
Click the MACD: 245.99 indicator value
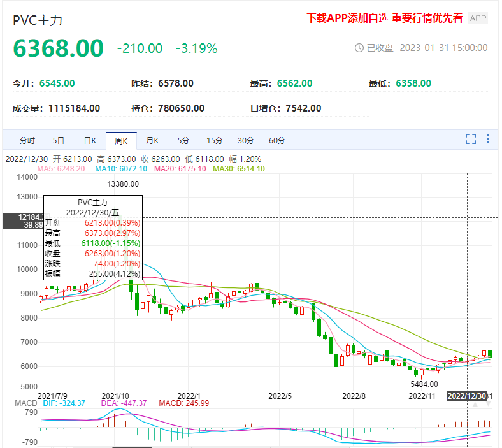(x=183, y=403)
